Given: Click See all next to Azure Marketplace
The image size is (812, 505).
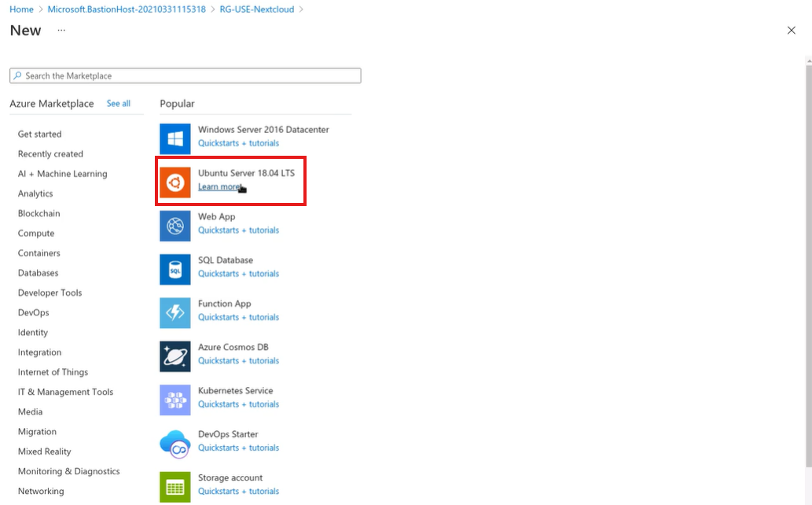Looking at the screenshot, I should (x=119, y=103).
